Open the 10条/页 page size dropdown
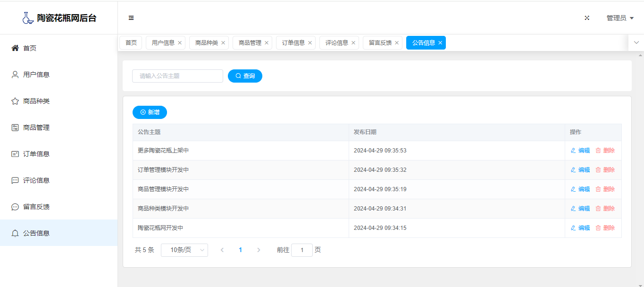This screenshot has width=644, height=287. [x=184, y=250]
